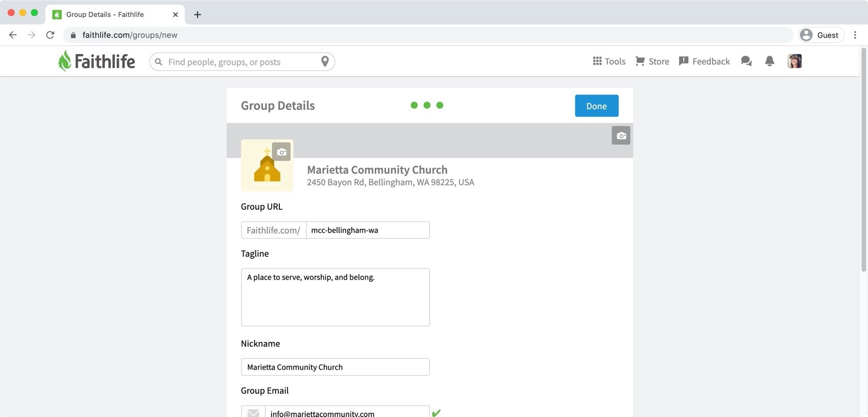
Task: Click the envelope icon in Group Email
Action: click(253, 412)
